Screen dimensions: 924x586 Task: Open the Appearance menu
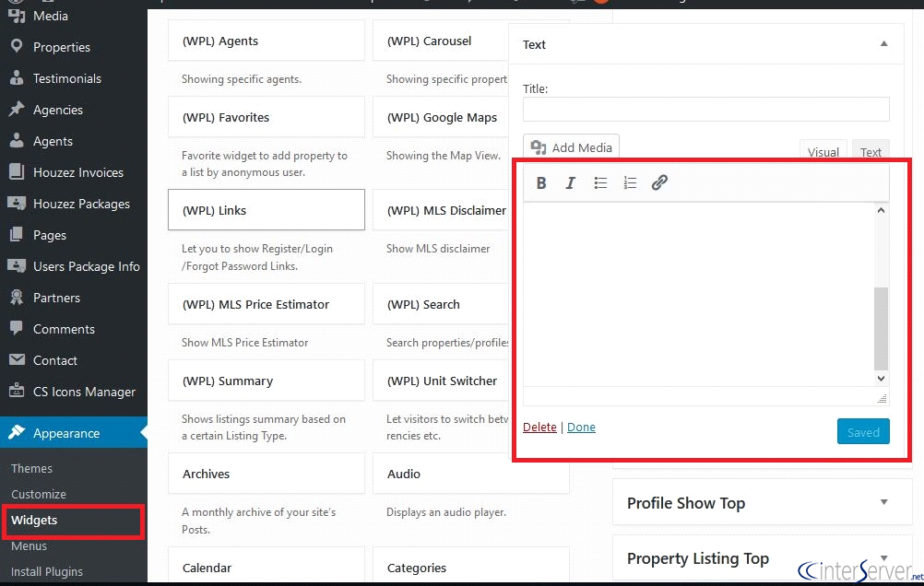[74, 433]
